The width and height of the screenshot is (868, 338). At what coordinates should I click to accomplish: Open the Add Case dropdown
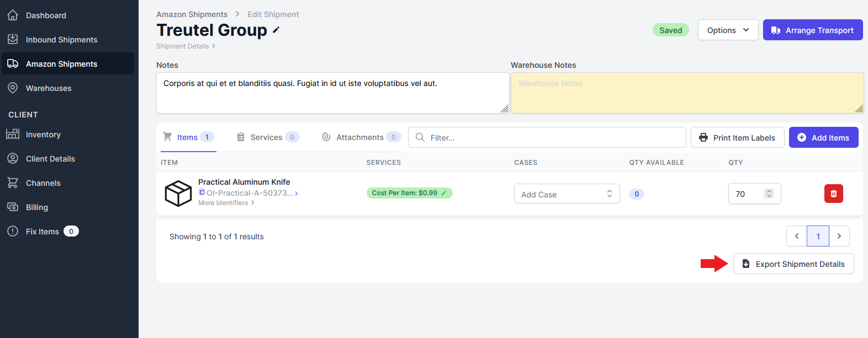[567, 194]
